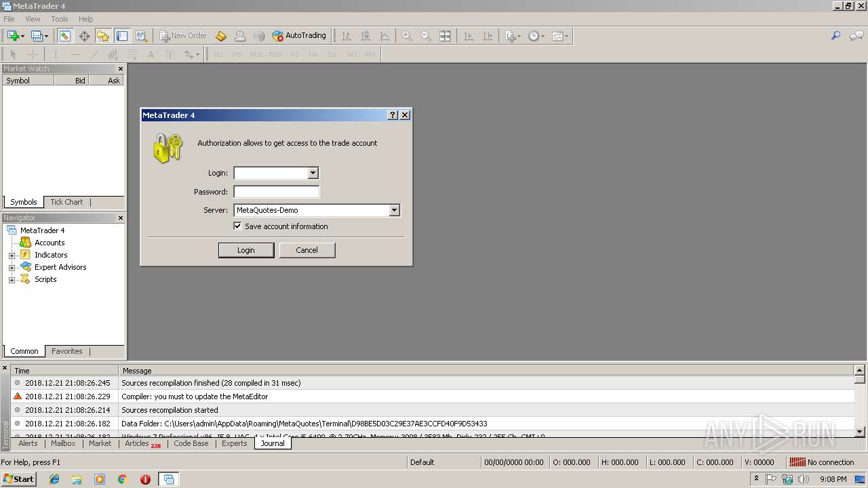Expand the Indicators tree node
The image size is (868, 488).
click(12, 256)
